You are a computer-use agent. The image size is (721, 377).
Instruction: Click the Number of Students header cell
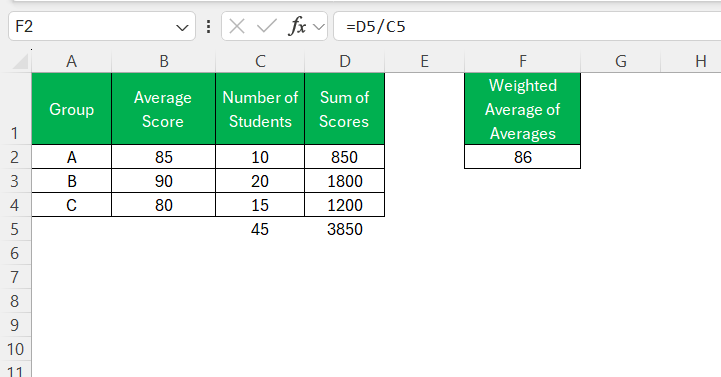(x=260, y=109)
